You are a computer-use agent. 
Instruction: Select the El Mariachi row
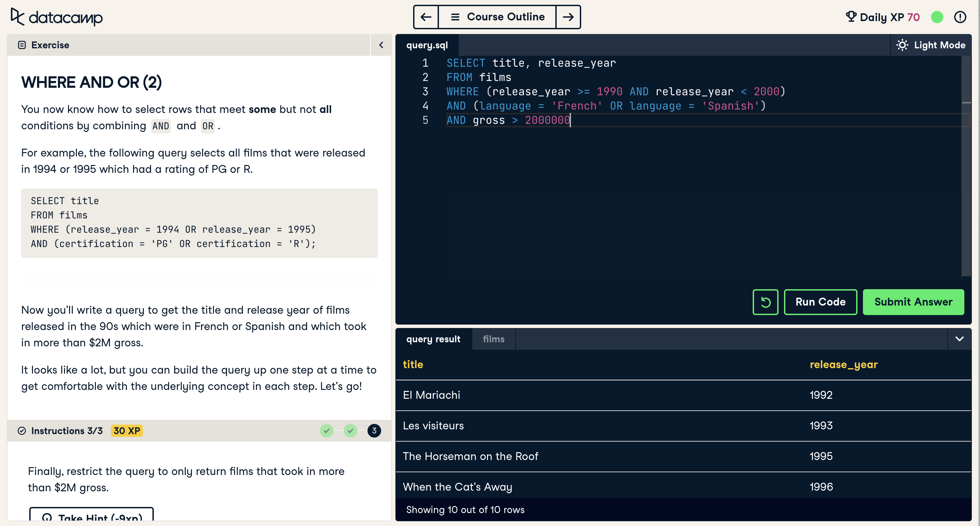[x=683, y=395]
